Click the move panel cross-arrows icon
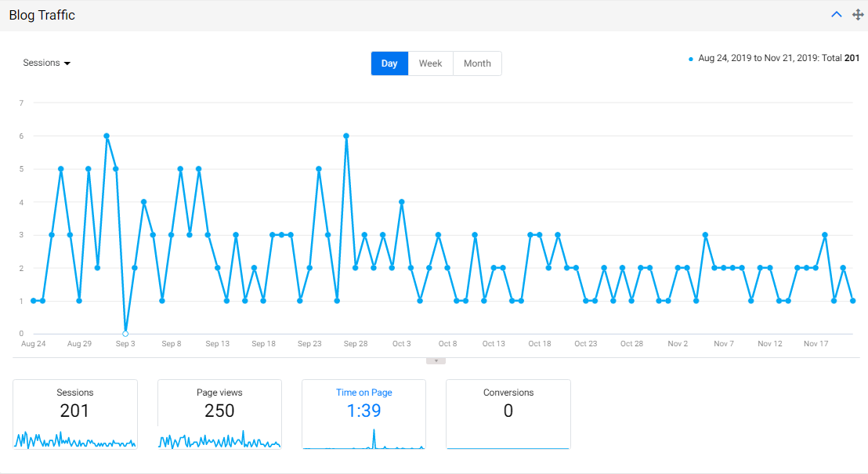868x474 pixels. click(x=858, y=15)
